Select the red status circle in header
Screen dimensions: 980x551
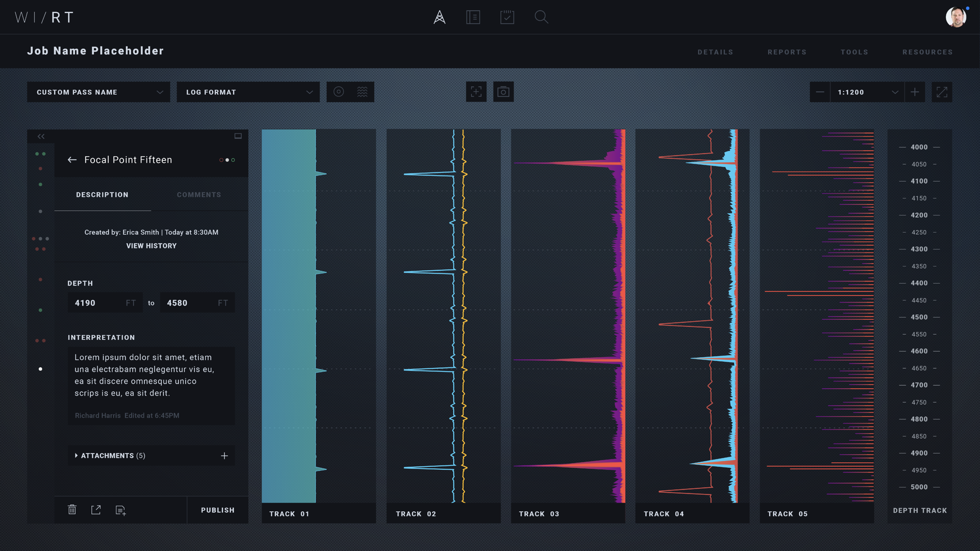coord(221,160)
